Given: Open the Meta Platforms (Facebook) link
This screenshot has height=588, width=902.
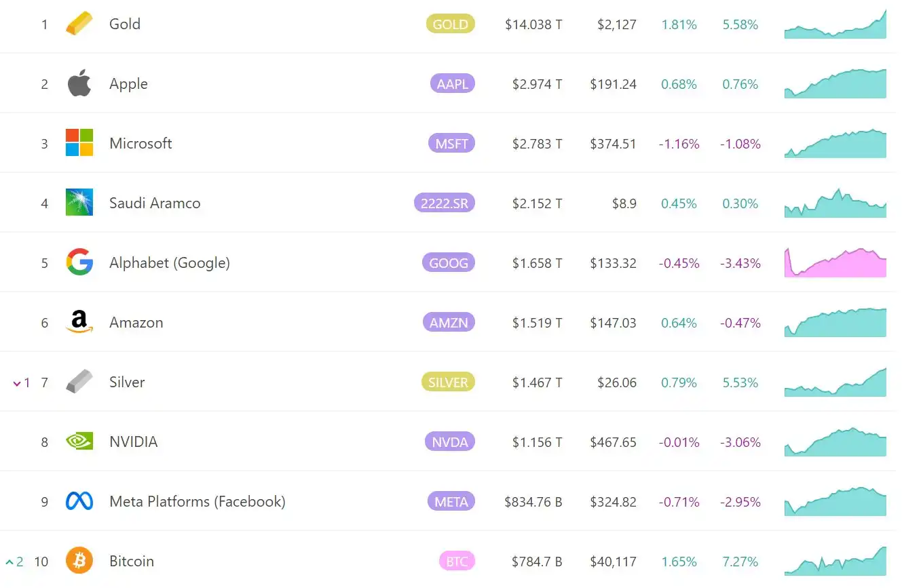Looking at the screenshot, I should [197, 502].
